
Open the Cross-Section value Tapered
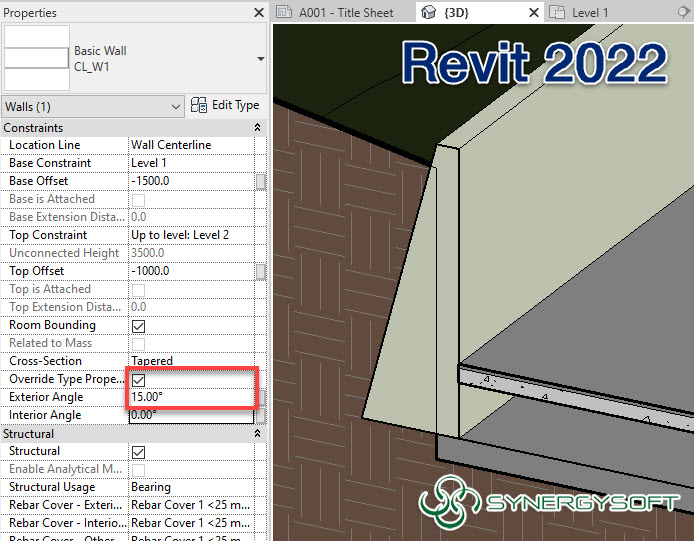click(192, 361)
